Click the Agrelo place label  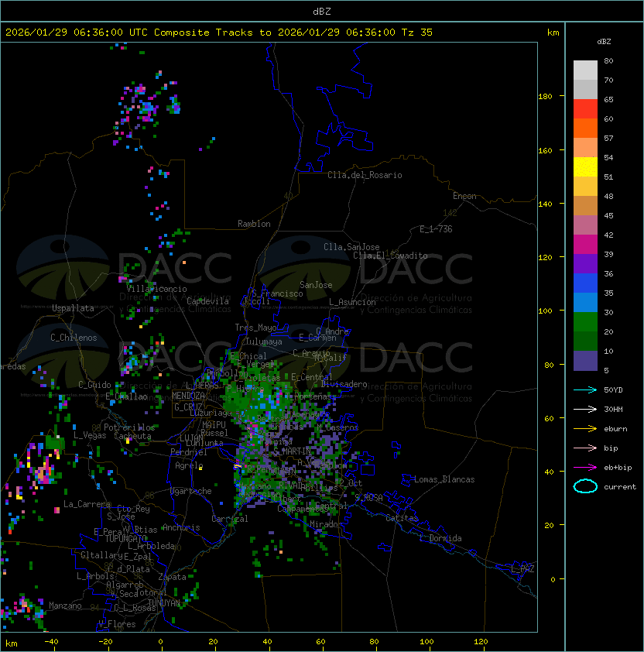point(189,465)
